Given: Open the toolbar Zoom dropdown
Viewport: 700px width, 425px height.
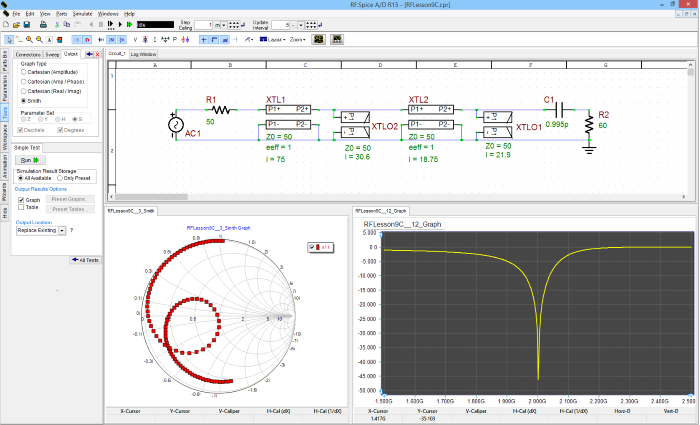Looking at the screenshot, I should point(297,40).
